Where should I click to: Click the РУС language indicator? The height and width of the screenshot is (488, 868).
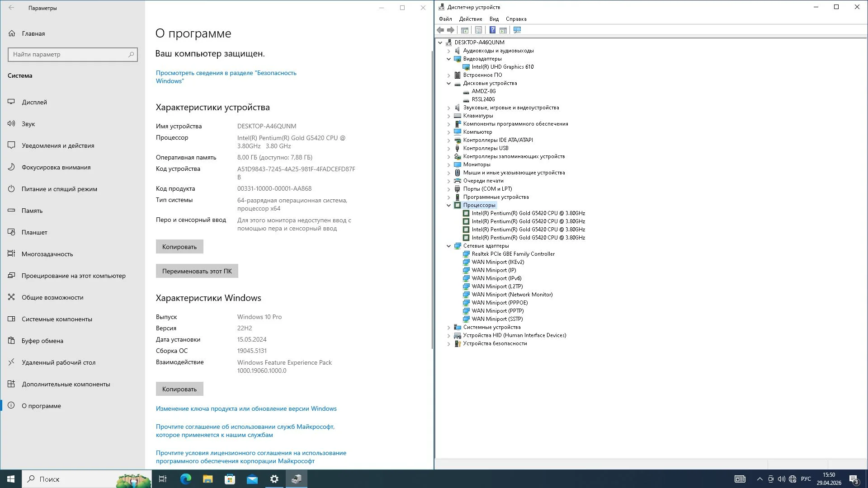(x=806, y=479)
